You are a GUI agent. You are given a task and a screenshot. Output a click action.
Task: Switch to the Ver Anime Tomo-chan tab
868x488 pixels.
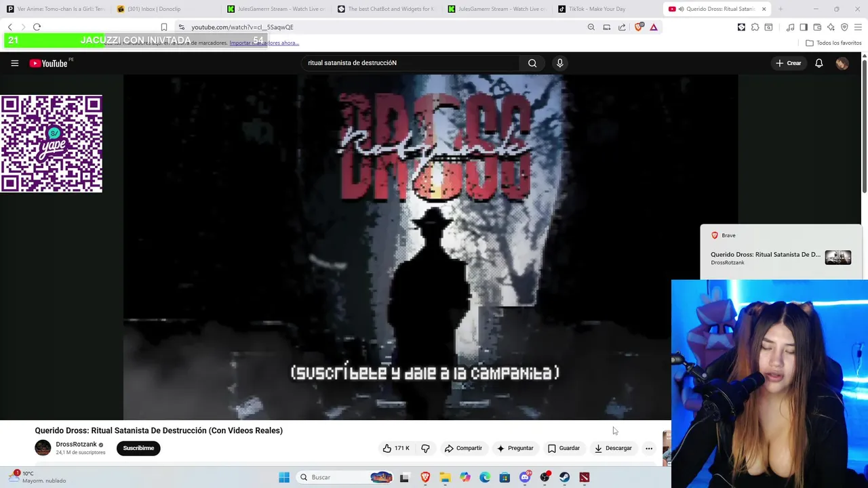tap(56, 9)
